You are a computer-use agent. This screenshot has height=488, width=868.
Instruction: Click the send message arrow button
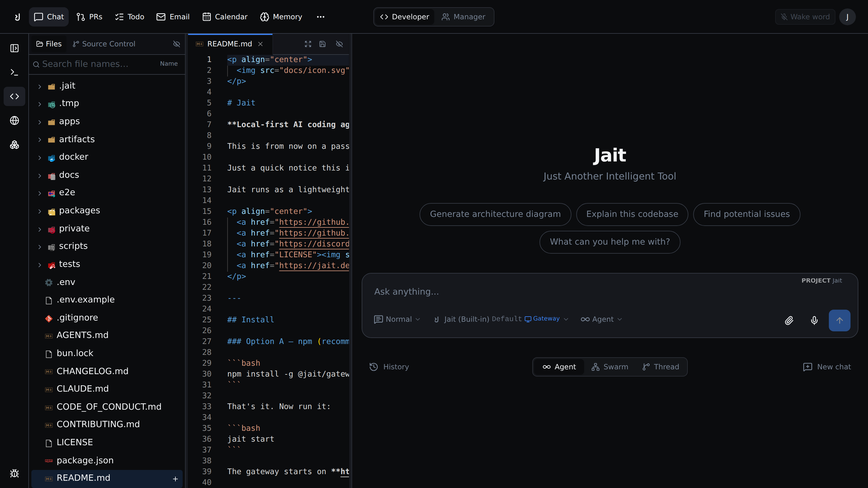click(x=839, y=320)
